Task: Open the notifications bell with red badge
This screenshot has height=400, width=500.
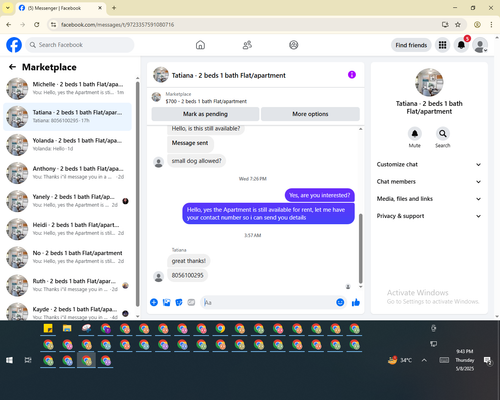Action: 461,45
